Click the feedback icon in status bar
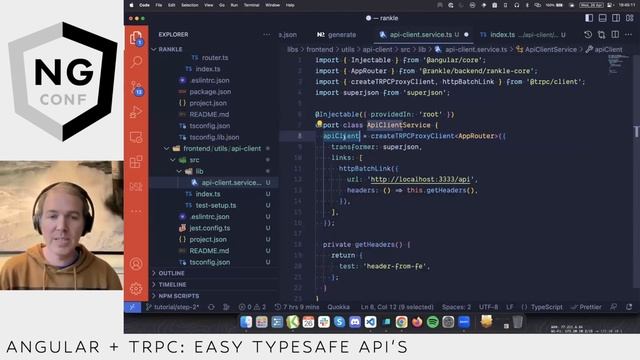The height and width of the screenshot is (360, 640). coord(613,307)
